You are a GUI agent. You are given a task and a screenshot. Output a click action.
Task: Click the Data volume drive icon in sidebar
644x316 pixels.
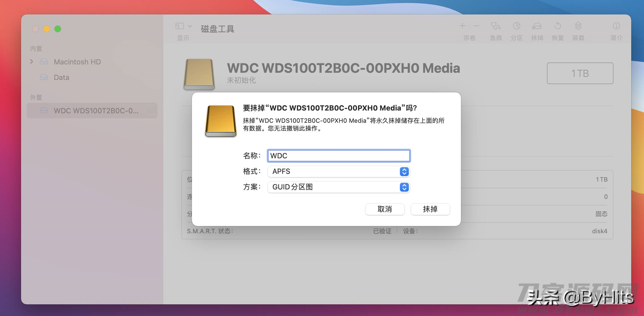44,77
